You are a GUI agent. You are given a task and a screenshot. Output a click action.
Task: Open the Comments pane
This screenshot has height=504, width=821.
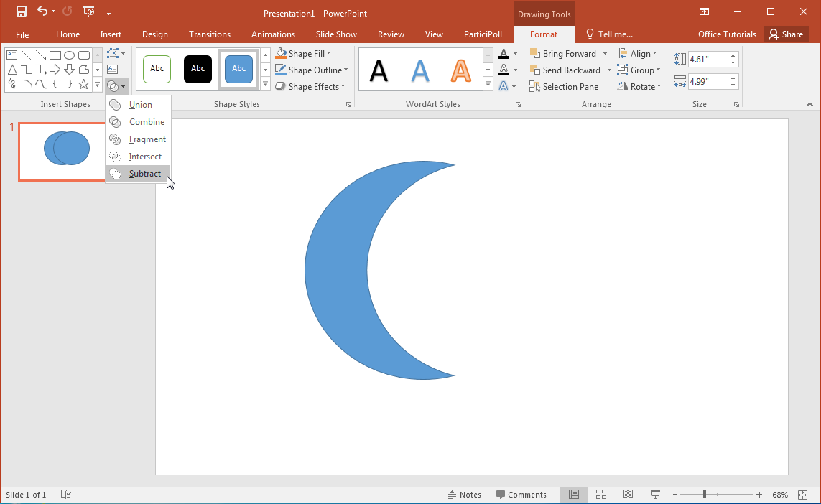(x=522, y=494)
